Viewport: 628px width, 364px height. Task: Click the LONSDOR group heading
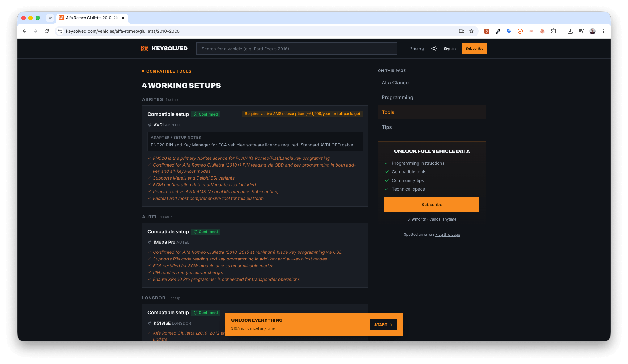click(x=154, y=298)
